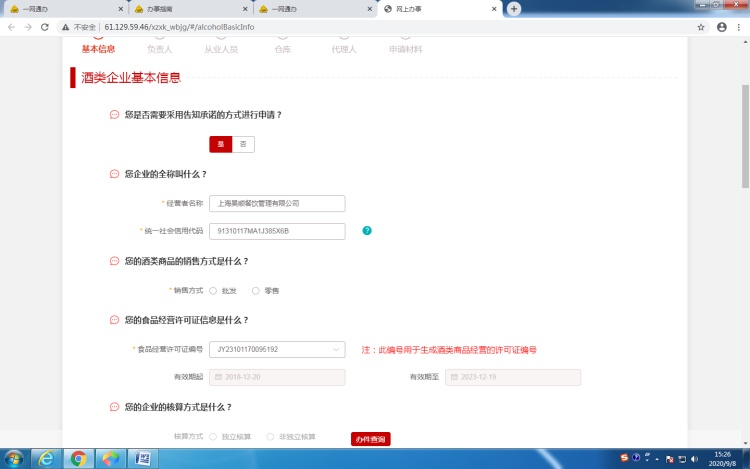
Task: Click the green help question mark icon
Action: coord(367,231)
